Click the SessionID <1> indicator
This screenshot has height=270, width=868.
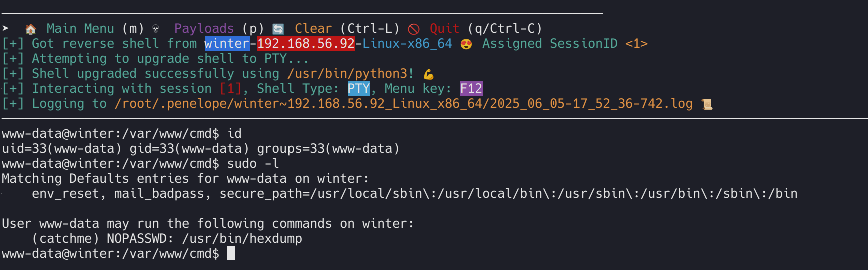point(636,44)
